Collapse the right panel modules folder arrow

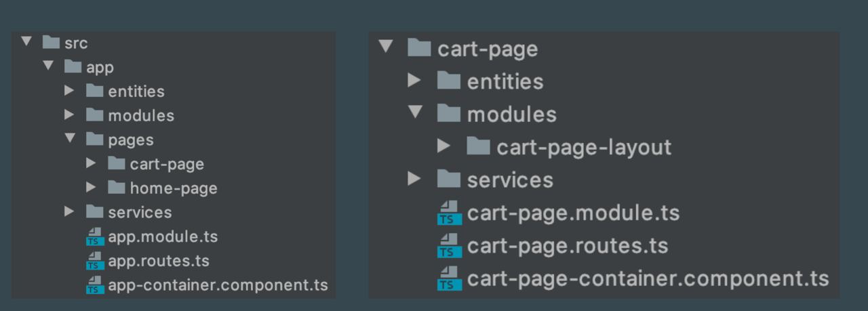point(415,113)
